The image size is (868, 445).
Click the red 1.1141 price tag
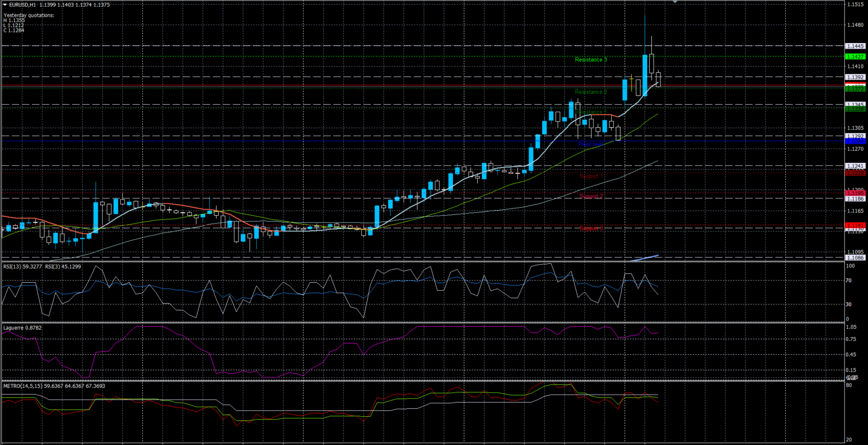tap(855, 225)
